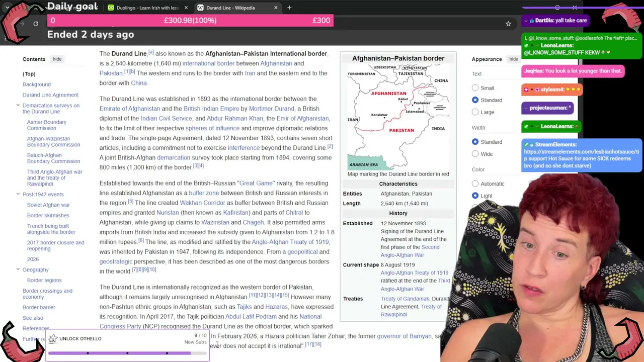Go to Background section in Contents
Screen dimensions: 644x362
pyautogui.click(x=37, y=84)
